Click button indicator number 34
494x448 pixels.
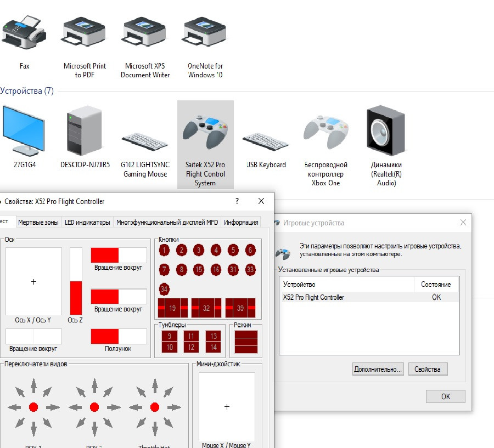click(x=164, y=289)
